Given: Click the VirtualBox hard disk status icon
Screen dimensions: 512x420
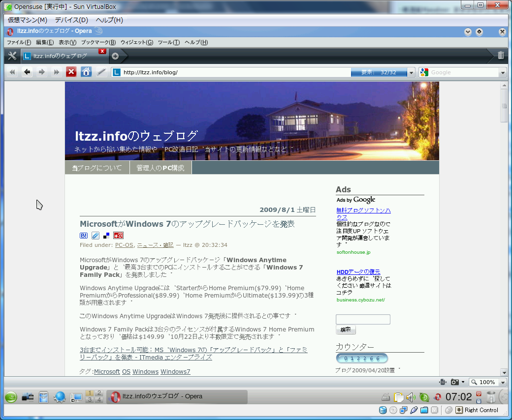Looking at the screenshot, I should pos(383,410).
